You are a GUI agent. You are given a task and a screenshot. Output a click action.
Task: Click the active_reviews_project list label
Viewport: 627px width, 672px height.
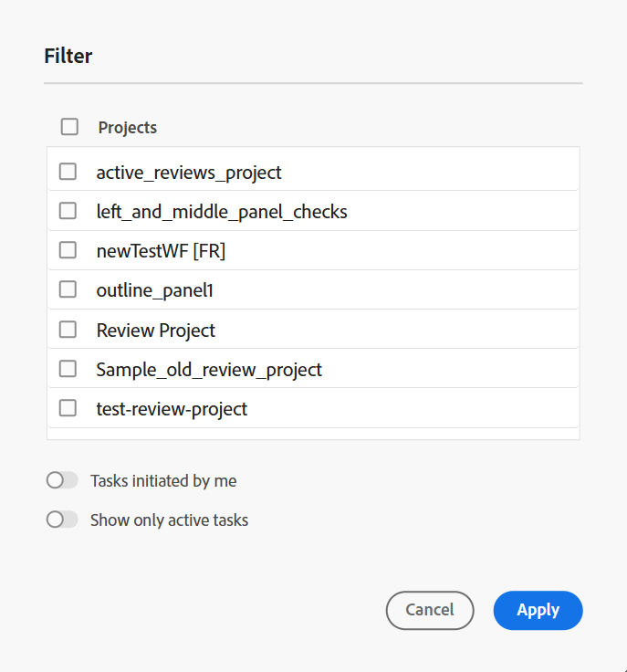(189, 172)
